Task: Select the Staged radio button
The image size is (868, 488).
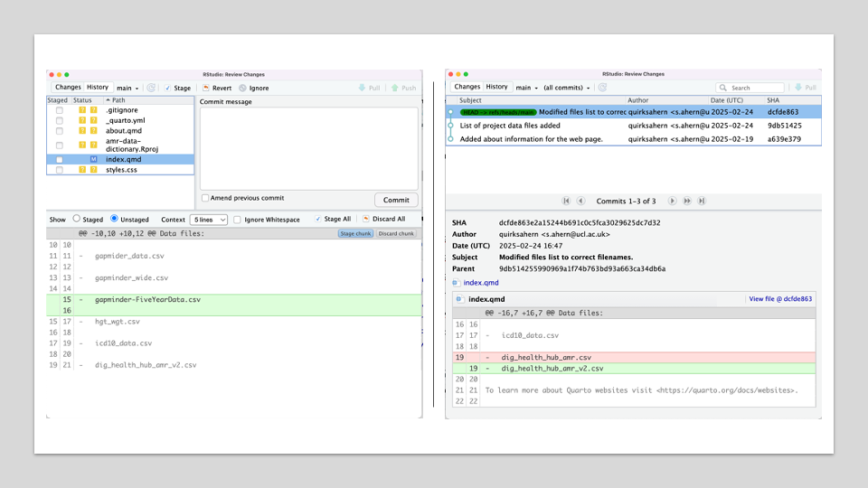Action: 76,219
